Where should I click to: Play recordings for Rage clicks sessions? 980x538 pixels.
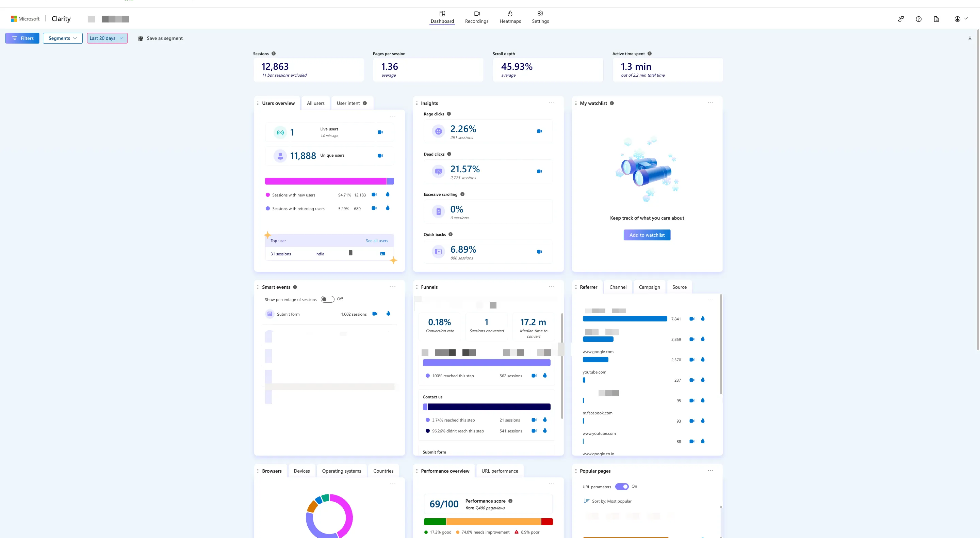[539, 131]
